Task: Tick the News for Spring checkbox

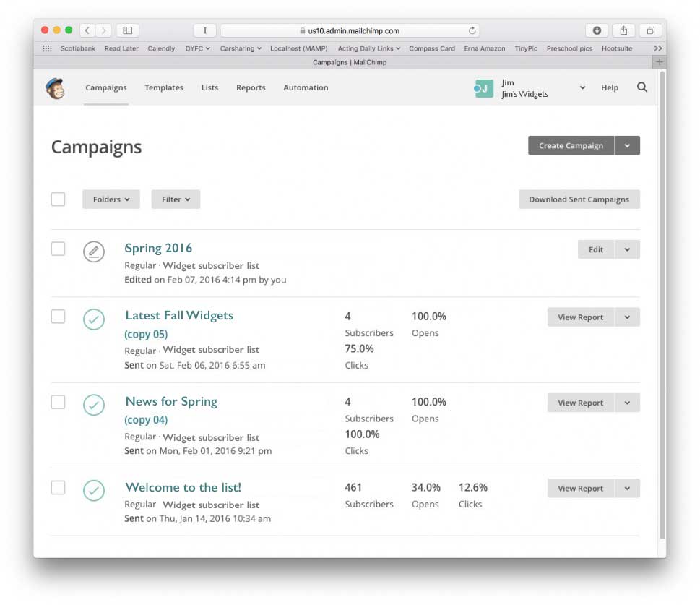Action: click(58, 402)
